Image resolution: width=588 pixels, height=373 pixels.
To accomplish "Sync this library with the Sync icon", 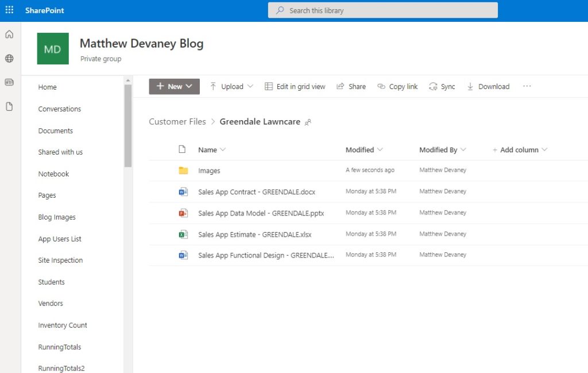I will click(442, 86).
